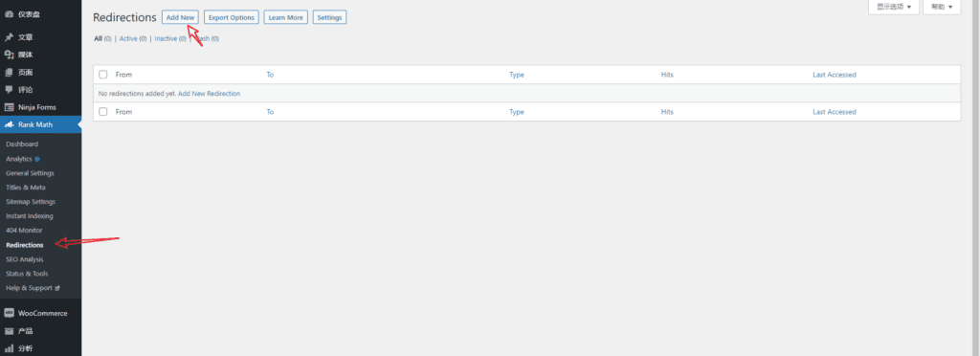The image size is (980, 356).
Task: Open the Sitemap Settings submenu
Action: (x=31, y=202)
